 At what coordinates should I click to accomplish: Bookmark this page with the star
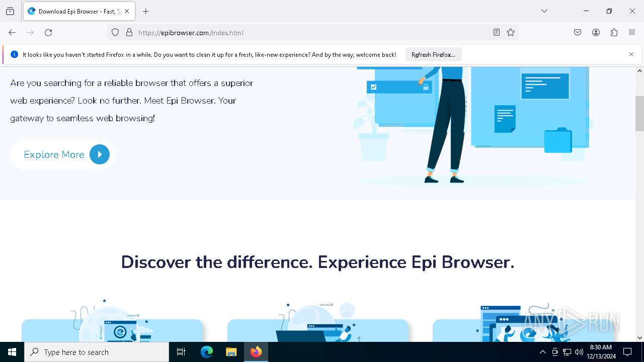click(511, 33)
